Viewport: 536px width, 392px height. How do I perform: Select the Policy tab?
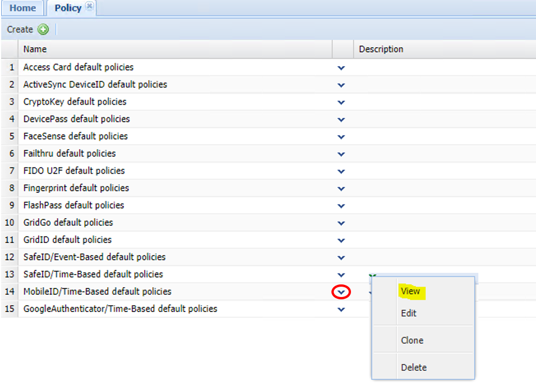(x=67, y=8)
